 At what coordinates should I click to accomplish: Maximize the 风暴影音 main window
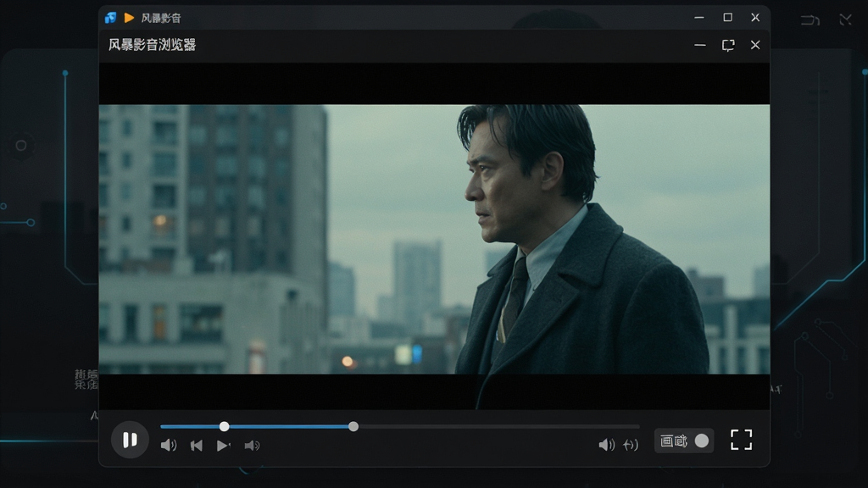pos(727,17)
